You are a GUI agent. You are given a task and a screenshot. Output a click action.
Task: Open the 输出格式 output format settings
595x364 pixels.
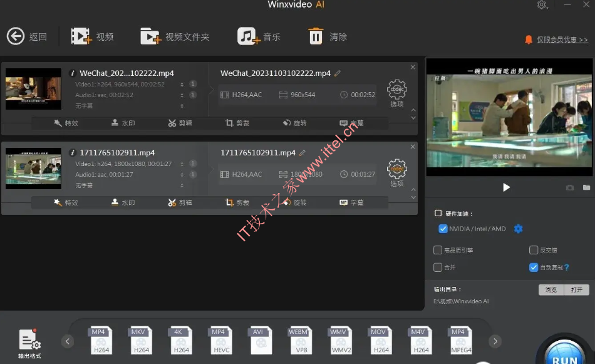[x=29, y=343]
